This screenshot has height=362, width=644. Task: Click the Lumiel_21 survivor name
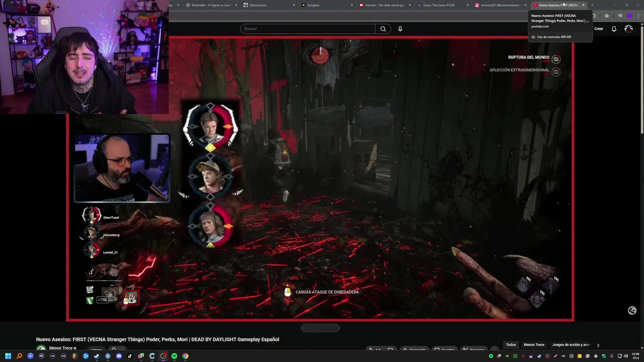[x=110, y=252]
